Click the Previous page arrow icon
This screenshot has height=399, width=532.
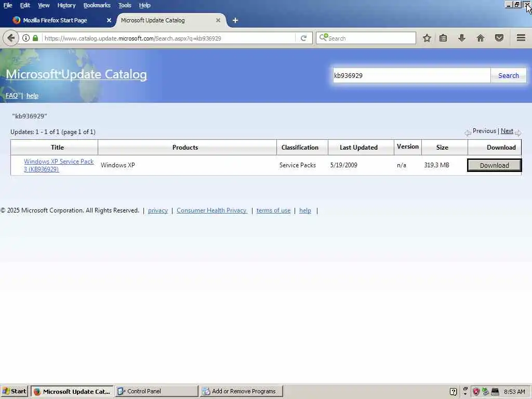tap(468, 133)
